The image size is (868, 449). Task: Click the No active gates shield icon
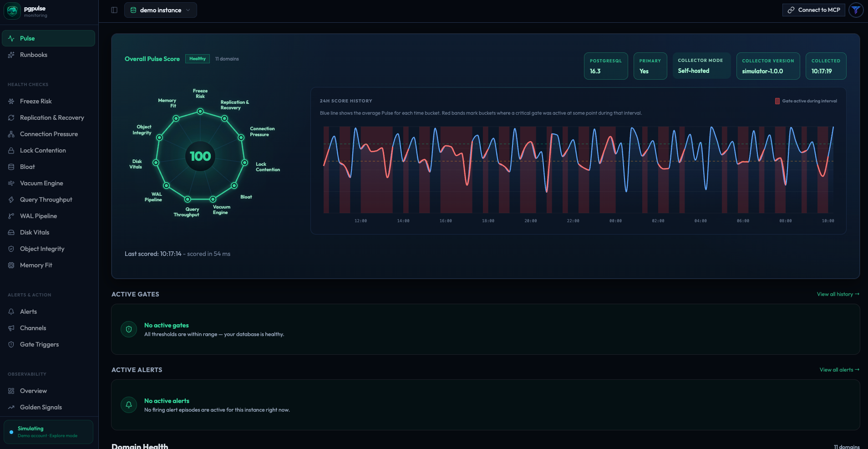[129, 329]
